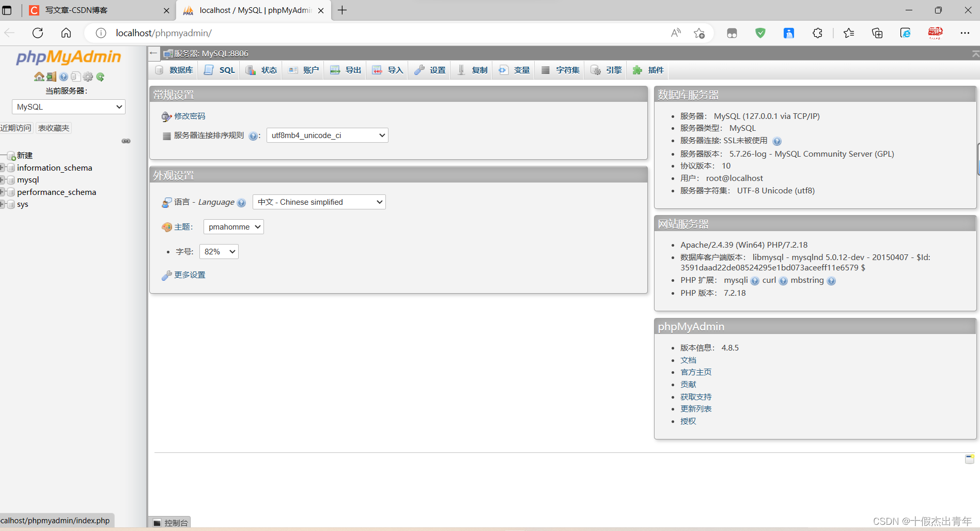Viewport: 980px width, 531px height.
Task: Open the 导入 (Import) tab
Action: click(387, 70)
